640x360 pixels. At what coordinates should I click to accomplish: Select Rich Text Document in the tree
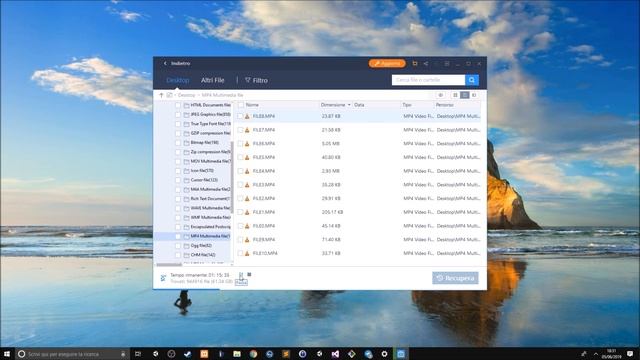pyautogui.click(x=210, y=199)
